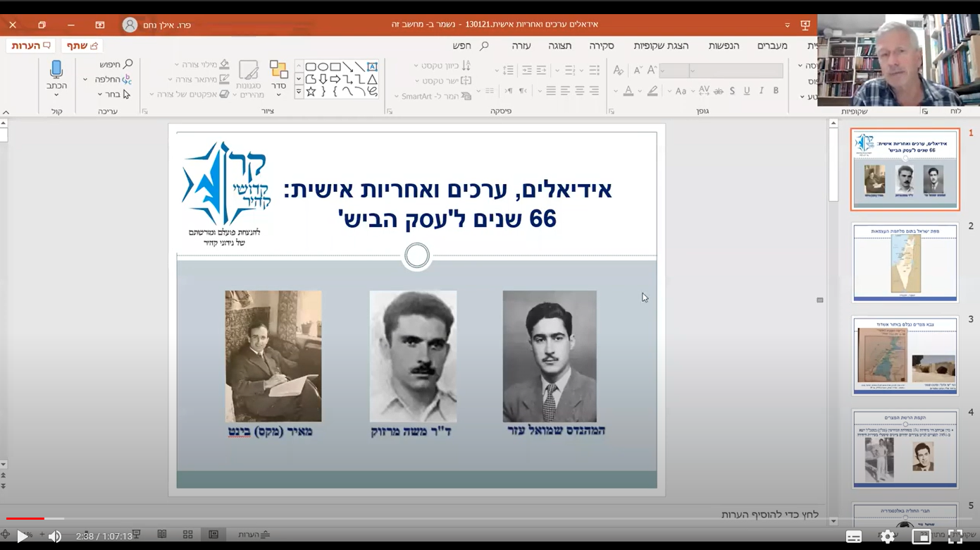Viewport: 980px width, 550px height.
Task: Select the star shape in shapes gallery
Action: [x=311, y=92]
